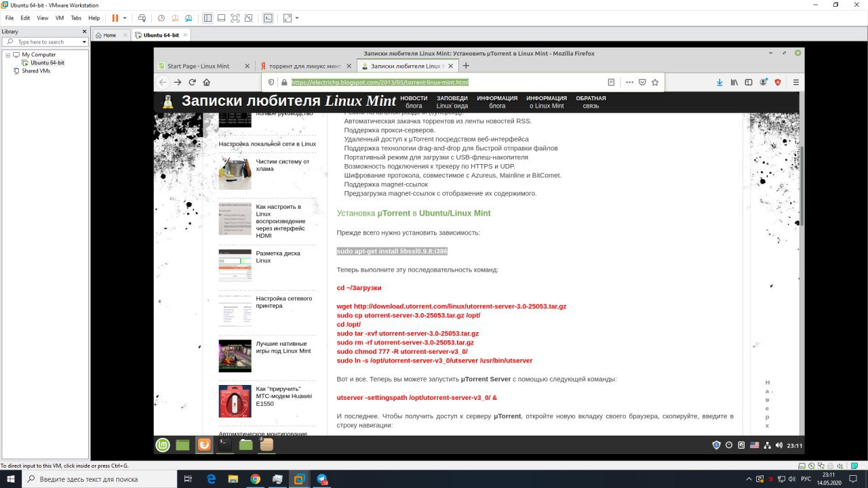Pause the virtual machine in VMware toolbar
868x488 pixels.
(115, 18)
